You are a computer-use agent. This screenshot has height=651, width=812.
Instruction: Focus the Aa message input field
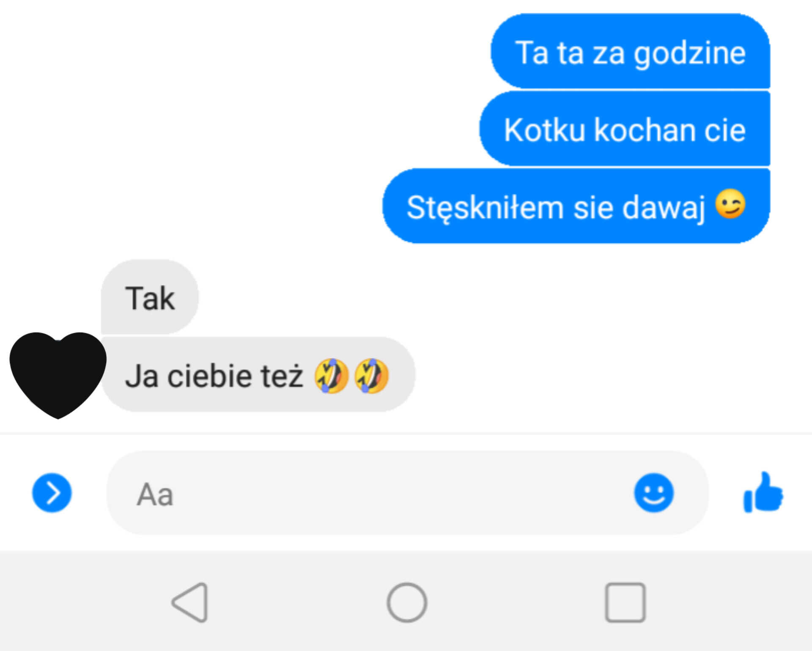click(407, 493)
